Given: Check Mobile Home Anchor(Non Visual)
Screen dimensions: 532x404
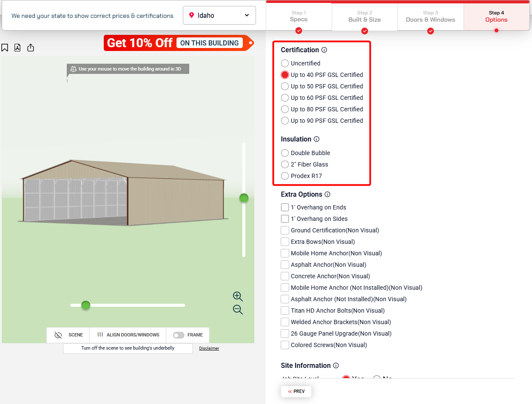Looking at the screenshot, I should 285,253.
